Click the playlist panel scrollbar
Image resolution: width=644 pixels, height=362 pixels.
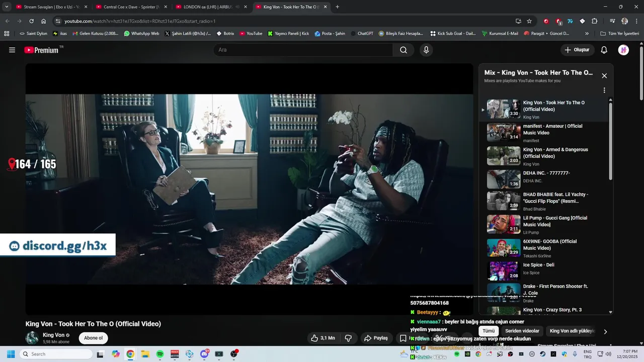point(611,142)
